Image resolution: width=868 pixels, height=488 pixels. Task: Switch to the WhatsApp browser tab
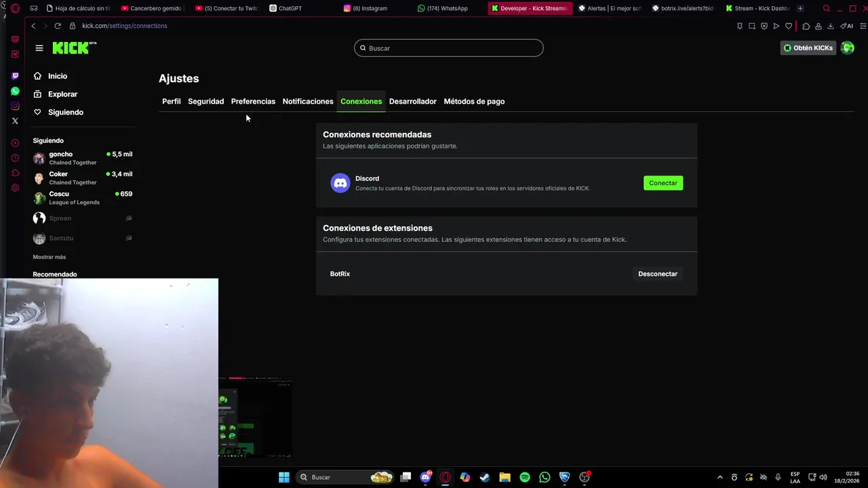click(x=443, y=8)
